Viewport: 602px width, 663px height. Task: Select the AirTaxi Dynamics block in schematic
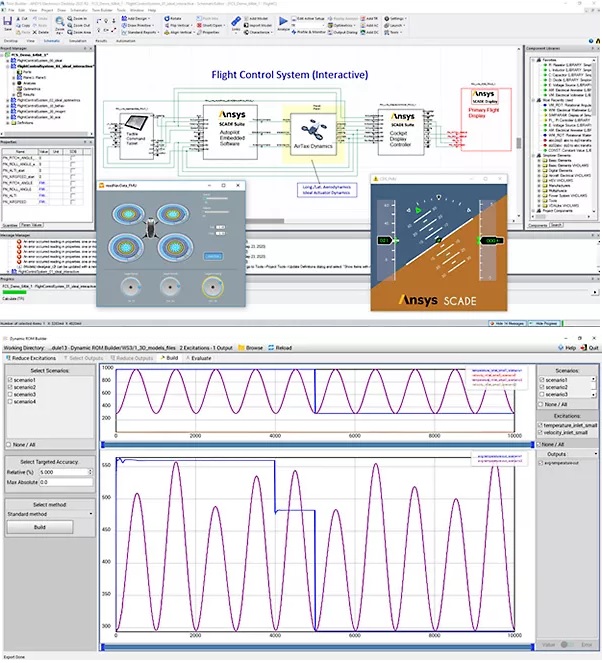[313, 134]
